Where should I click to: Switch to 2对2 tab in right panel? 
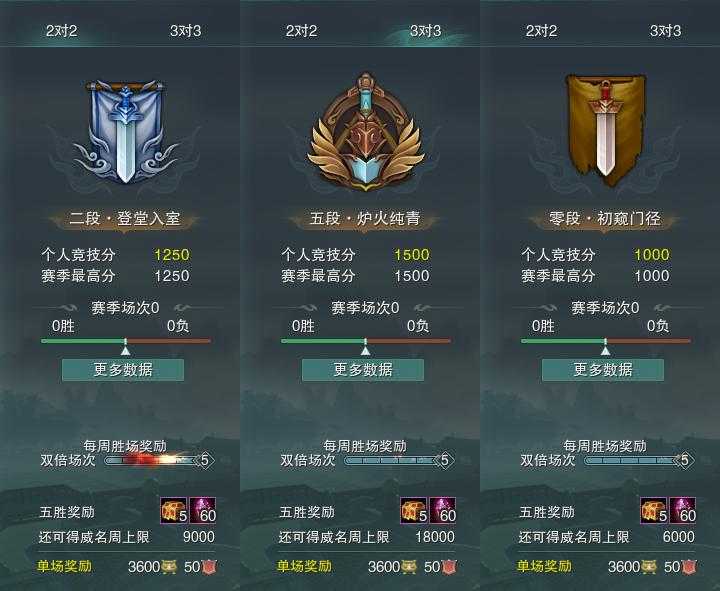tap(541, 31)
